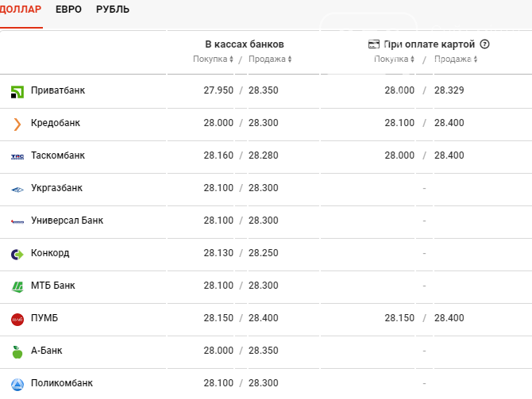Screen dimensions: 532x399
Task: Select the ДОЛЛАР currency tab
Action: (x=21, y=10)
